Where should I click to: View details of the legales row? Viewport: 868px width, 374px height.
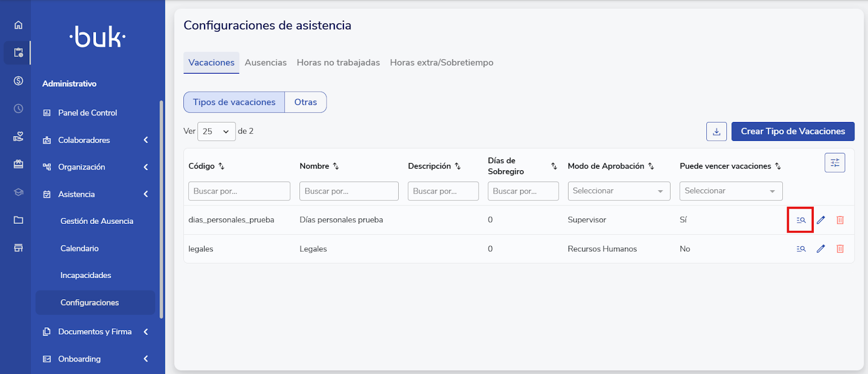801,249
